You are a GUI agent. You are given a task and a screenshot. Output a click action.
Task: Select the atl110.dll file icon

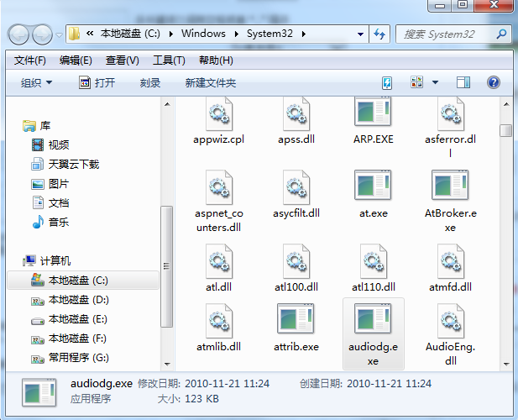374,261
